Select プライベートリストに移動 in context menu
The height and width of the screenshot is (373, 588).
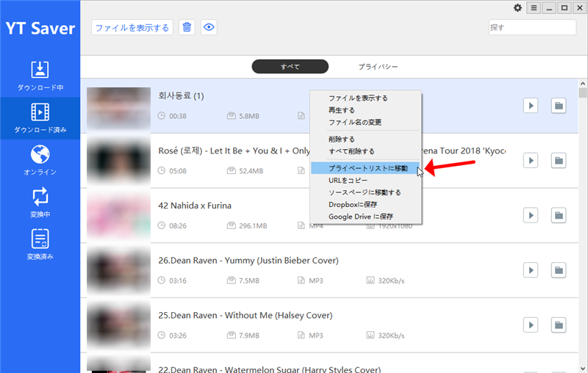point(367,169)
